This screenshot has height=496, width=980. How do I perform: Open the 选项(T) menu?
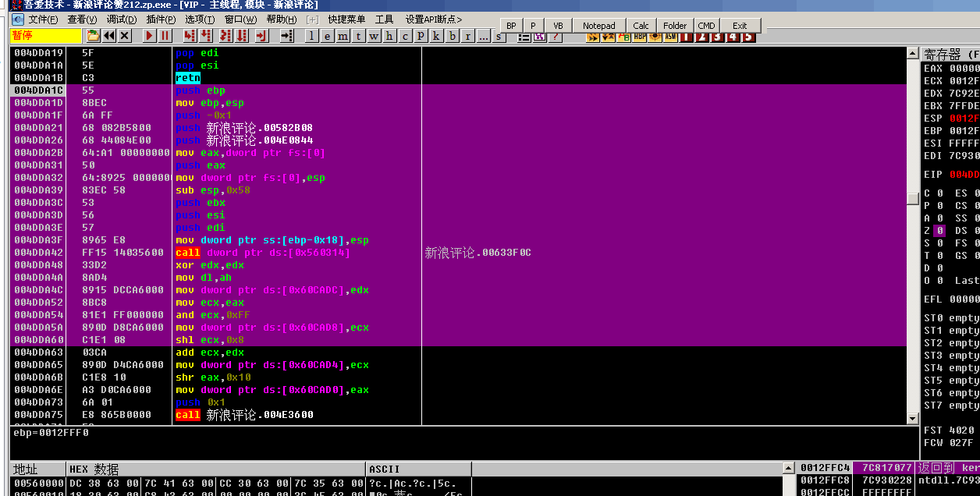pyautogui.click(x=200, y=19)
